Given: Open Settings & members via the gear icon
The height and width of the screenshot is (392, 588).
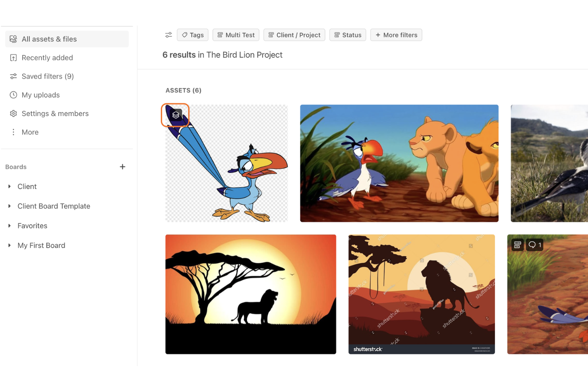Looking at the screenshot, I should click(x=13, y=113).
